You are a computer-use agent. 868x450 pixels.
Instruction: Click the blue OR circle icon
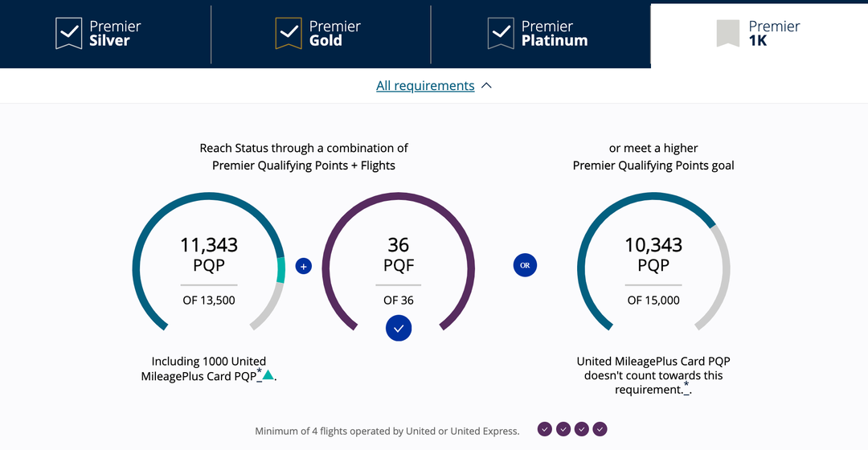pyautogui.click(x=525, y=265)
